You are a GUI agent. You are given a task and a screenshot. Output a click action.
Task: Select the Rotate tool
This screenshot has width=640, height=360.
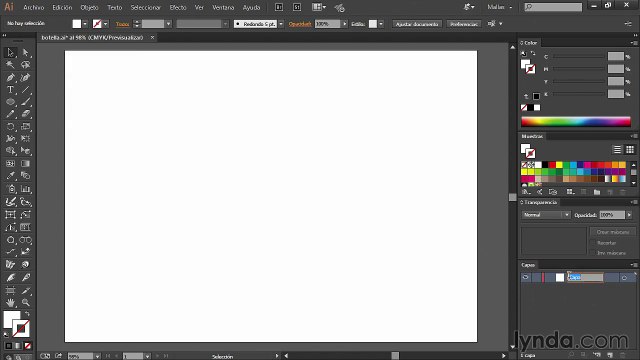[x=10, y=127]
